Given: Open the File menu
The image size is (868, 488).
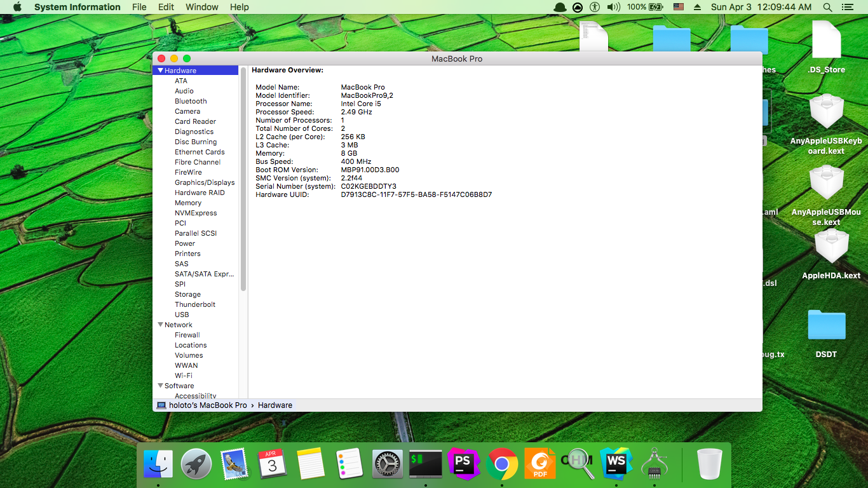Looking at the screenshot, I should coord(139,7).
